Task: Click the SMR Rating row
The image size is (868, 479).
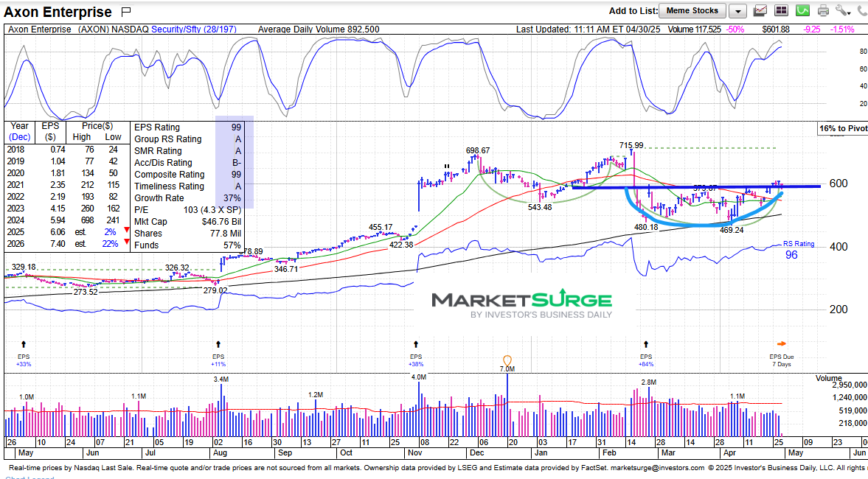Action: (x=187, y=150)
